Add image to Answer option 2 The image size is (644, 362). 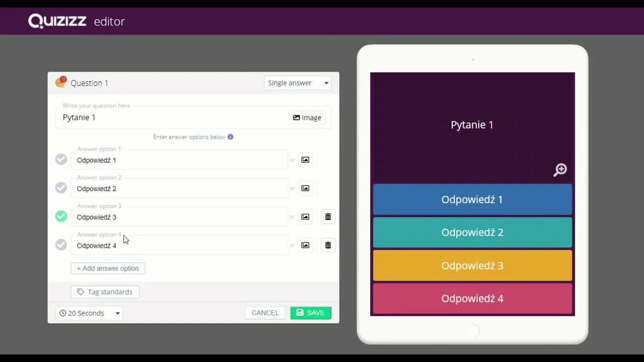click(x=305, y=189)
